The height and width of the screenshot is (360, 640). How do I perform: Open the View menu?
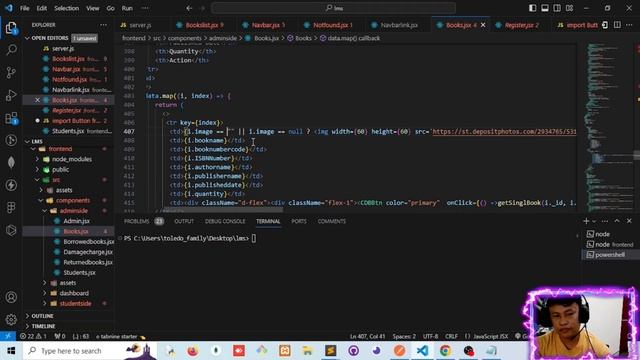[x=93, y=8]
